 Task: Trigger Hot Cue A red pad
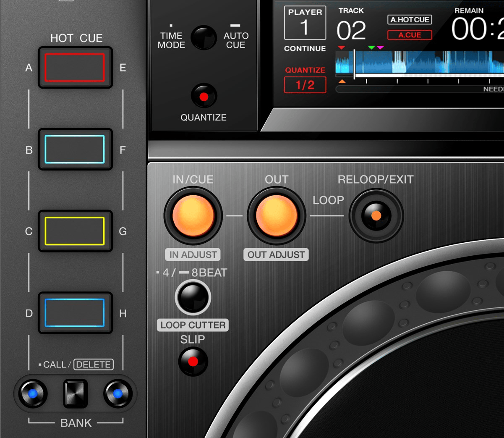75,67
